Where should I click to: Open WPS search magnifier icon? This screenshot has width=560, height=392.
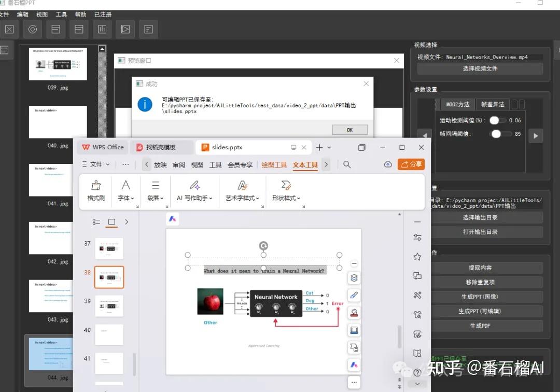click(347, 164)
